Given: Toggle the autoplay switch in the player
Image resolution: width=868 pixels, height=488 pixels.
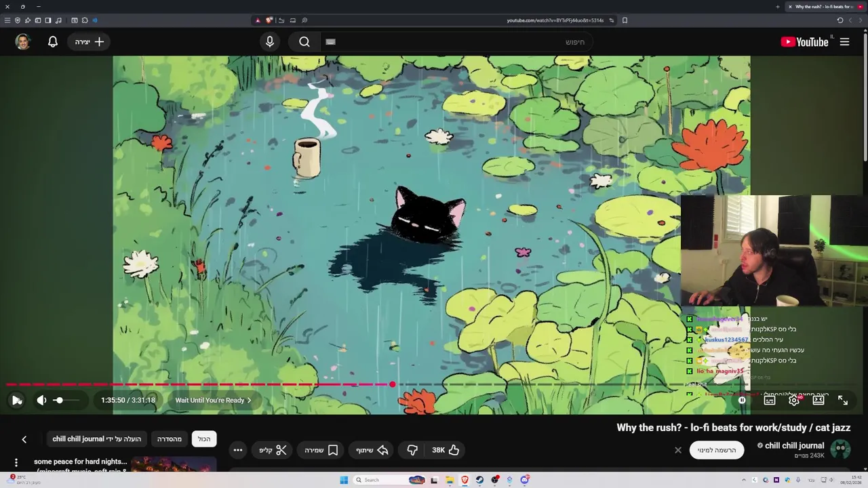Looking at the screenshot, I should click(x=742, y=401).
